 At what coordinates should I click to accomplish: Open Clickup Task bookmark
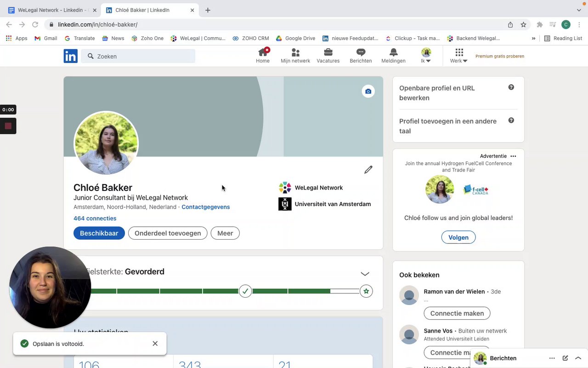413,38
